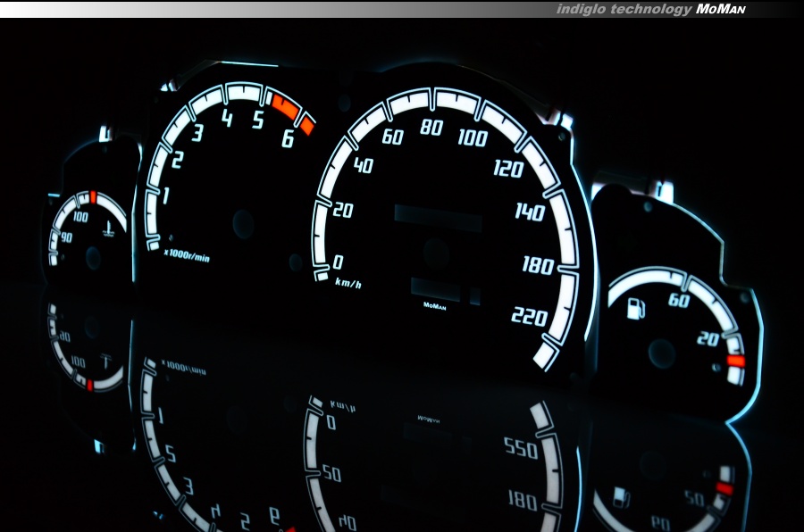
Task: Click the odometer display window above the speedometer center
Action: (x=438, y=218)
